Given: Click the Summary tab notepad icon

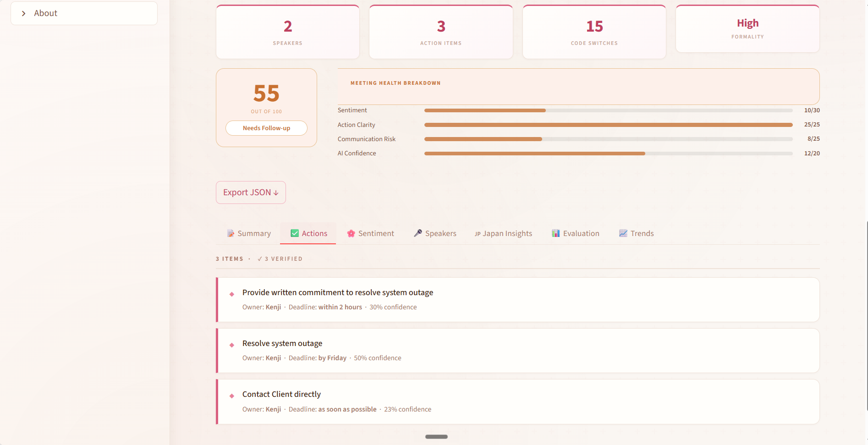Looking at the screenshot, I should [x=231, y=233].
